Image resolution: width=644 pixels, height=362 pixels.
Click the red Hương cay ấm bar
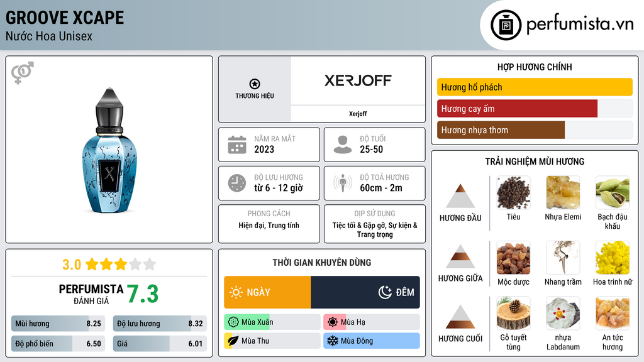(x=517, y=109)
